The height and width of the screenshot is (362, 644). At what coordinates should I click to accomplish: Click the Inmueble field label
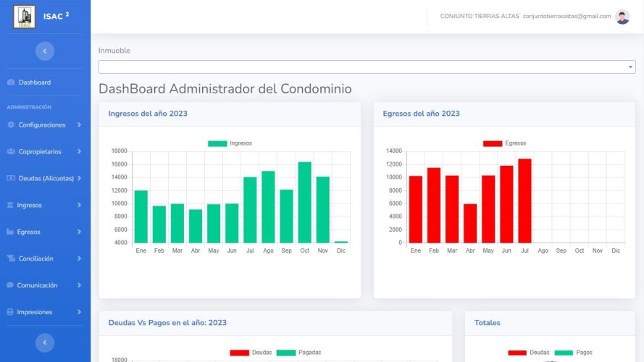[114, 51]
